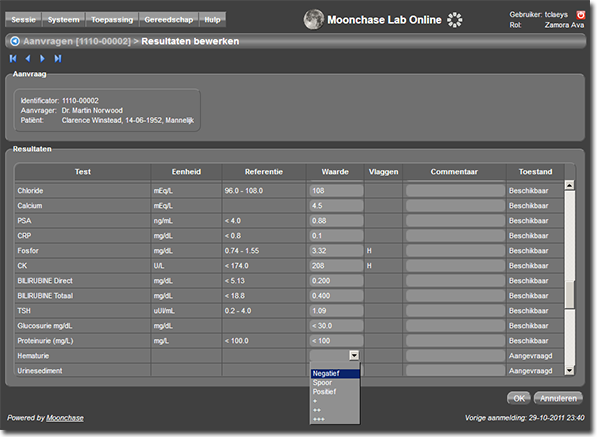
Task: Open the Toepassing menu
Action: coord(112,20)
